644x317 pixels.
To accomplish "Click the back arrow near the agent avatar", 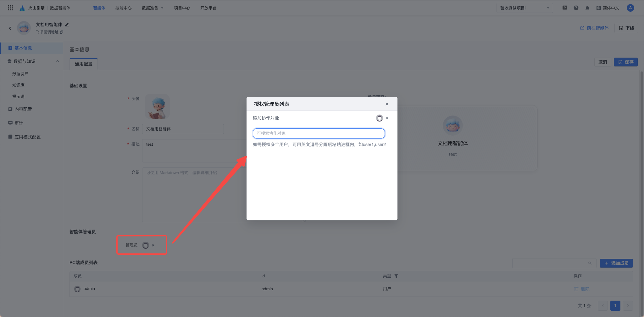I will coord(10,28).
